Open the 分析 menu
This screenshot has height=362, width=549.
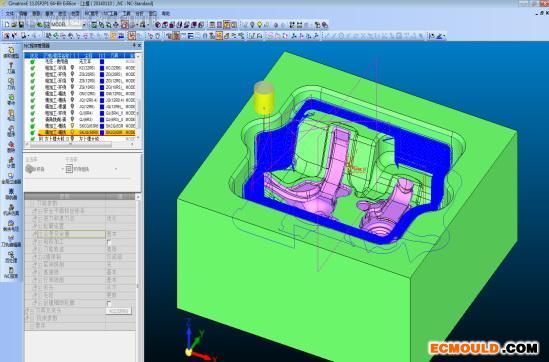(x=139, y=13)
